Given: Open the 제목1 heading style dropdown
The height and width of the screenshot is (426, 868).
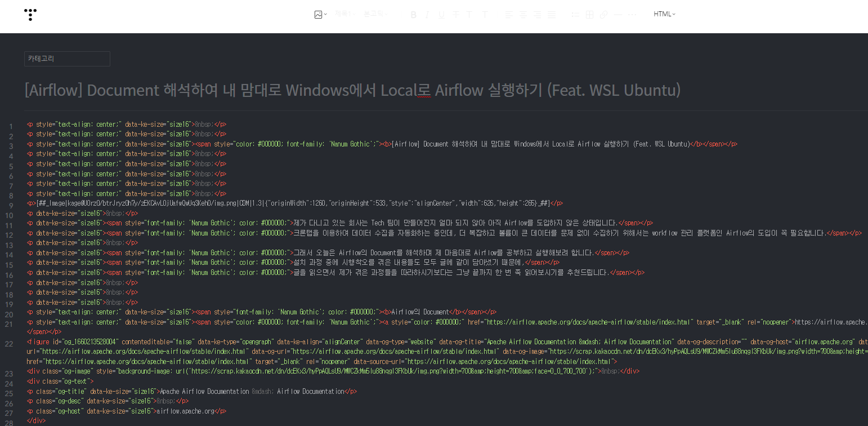Looking at the screenshot, I should (x=345, y=14).
